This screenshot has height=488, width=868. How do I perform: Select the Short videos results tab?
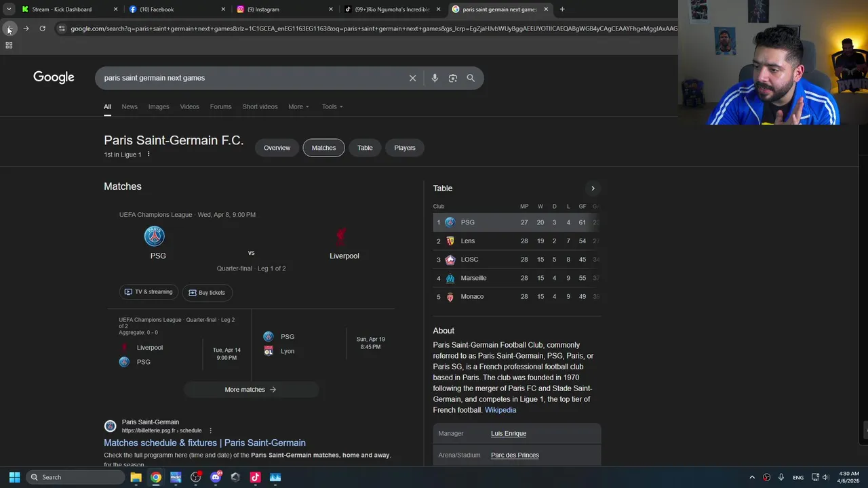260,106
